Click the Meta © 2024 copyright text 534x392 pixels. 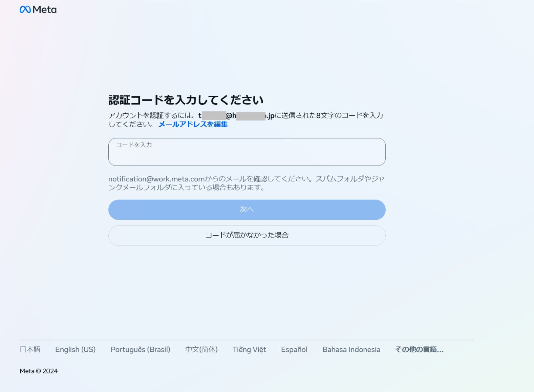click(x=39, y=371)
